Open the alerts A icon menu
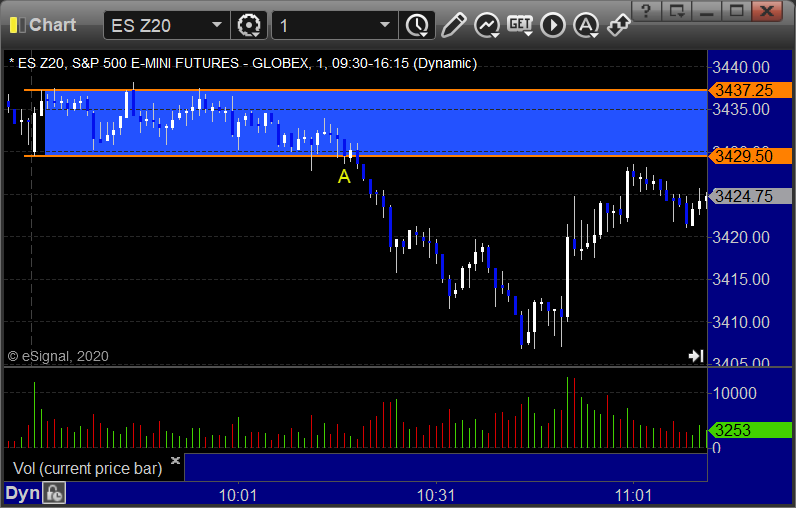The height and width of the screenshot is (508, 796). [586, 25]
